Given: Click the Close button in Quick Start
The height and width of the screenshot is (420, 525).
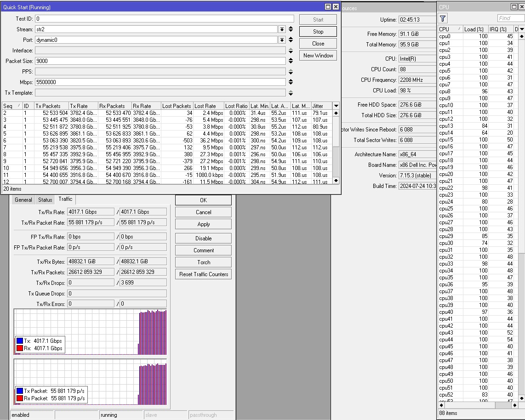Looking at the screenshot, I should coord(318,44).
